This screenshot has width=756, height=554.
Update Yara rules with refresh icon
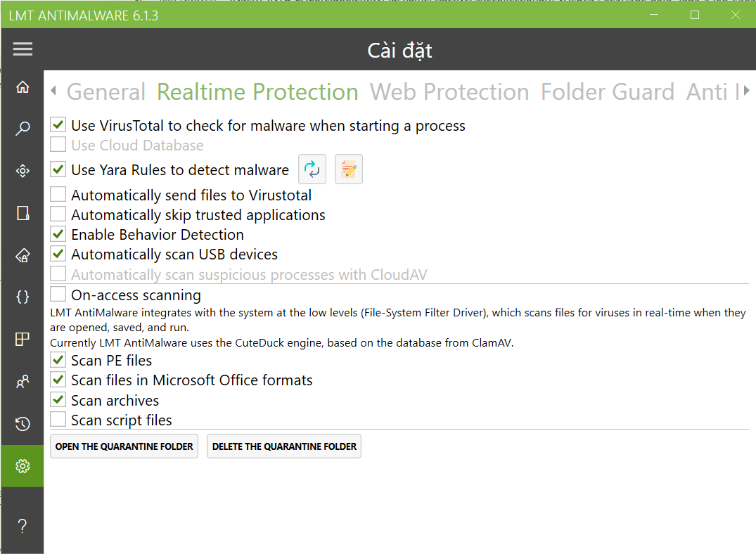(x=312, y=170)
